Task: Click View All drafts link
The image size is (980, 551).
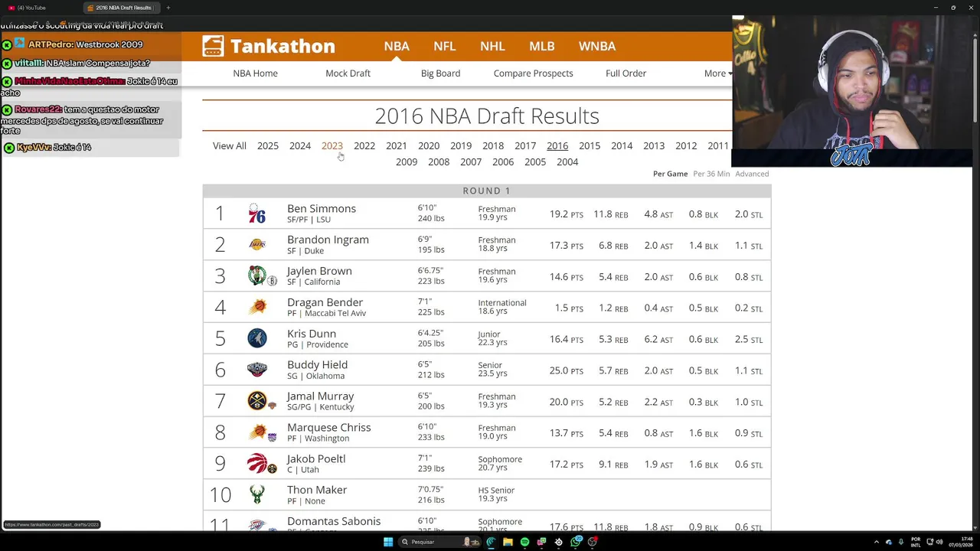Action: [230, 146]
